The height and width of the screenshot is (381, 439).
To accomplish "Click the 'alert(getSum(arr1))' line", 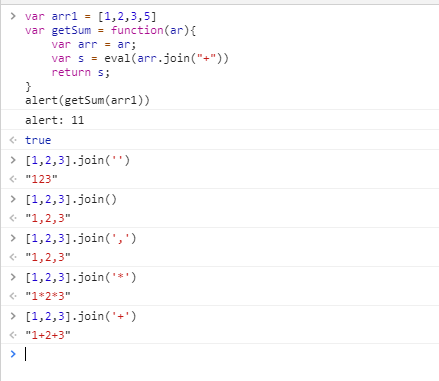I will 87,100.
